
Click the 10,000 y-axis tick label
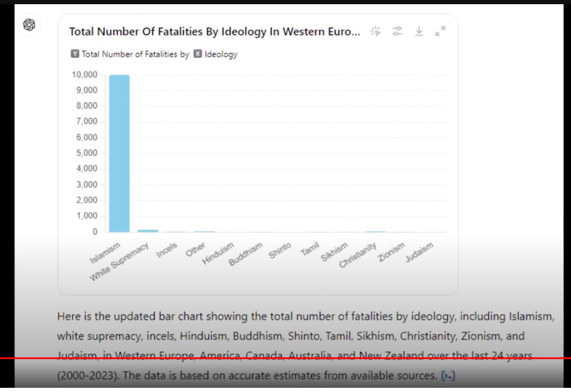tap(84, 75)
